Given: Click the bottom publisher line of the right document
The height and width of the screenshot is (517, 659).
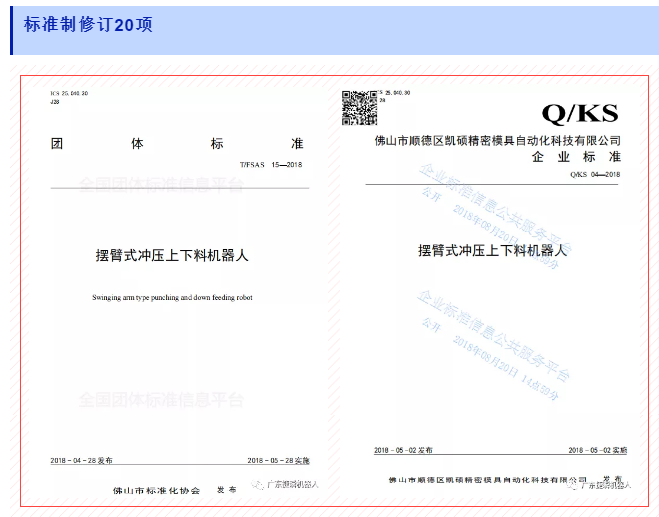Looking at the screenshot, I should coord(505,480).
